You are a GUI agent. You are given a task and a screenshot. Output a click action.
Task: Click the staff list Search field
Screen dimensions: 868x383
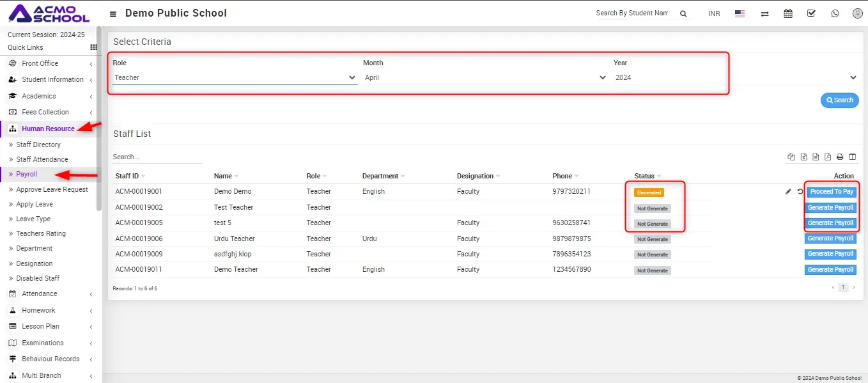point(157,157)
